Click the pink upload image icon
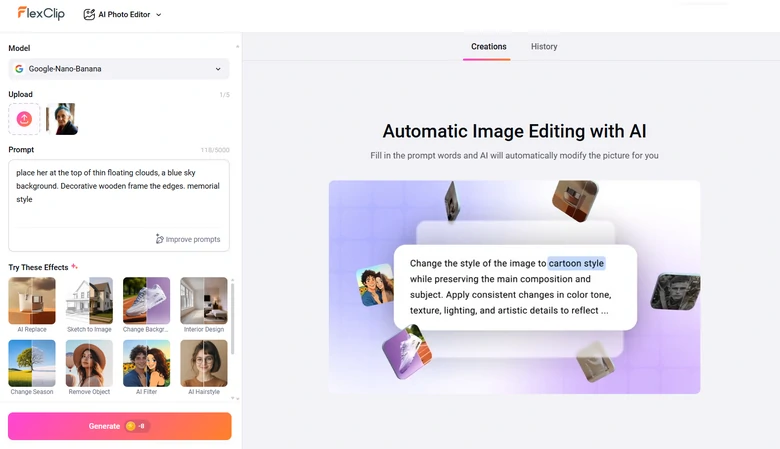The image size is (780, 449). pyautogui.click(x=24, y=119)
